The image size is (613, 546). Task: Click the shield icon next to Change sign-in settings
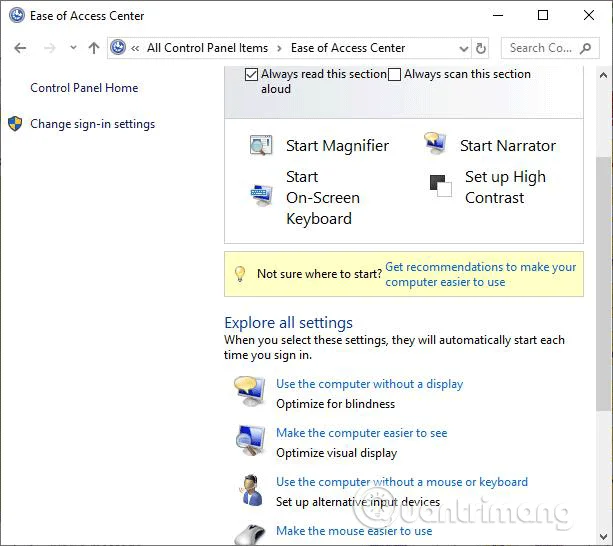(15, 124)
